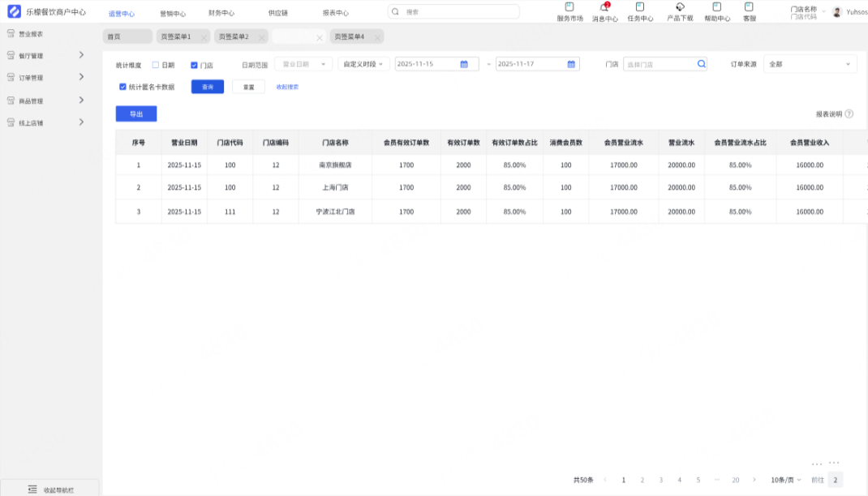
Task: Open the 营业日期 dropdown
Action: (303, 64)
